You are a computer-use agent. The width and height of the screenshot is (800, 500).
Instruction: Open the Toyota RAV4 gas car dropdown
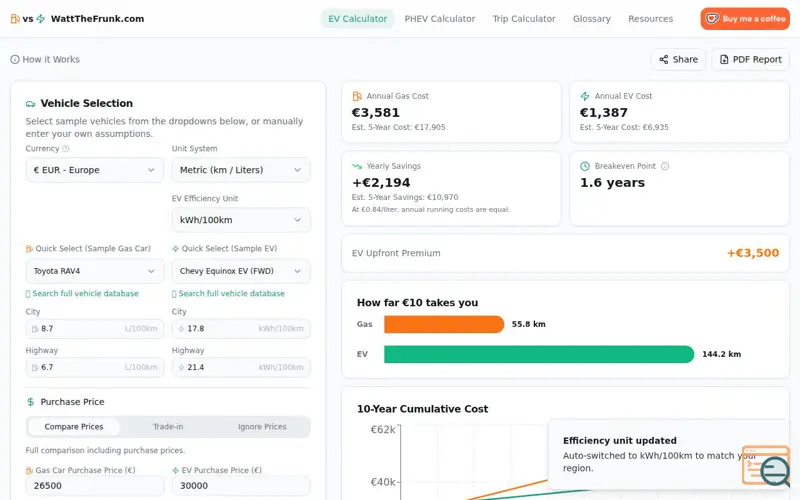point(94,271)
